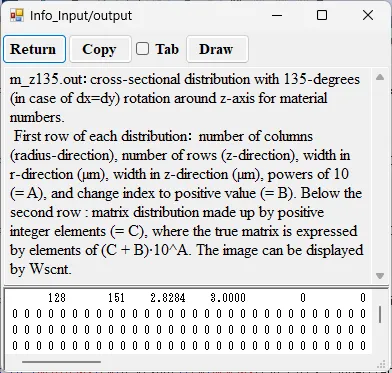Click the horizontal scrollbar thumb at bottom
Viewport: 392px width, 373px height.
click(61, 361)
